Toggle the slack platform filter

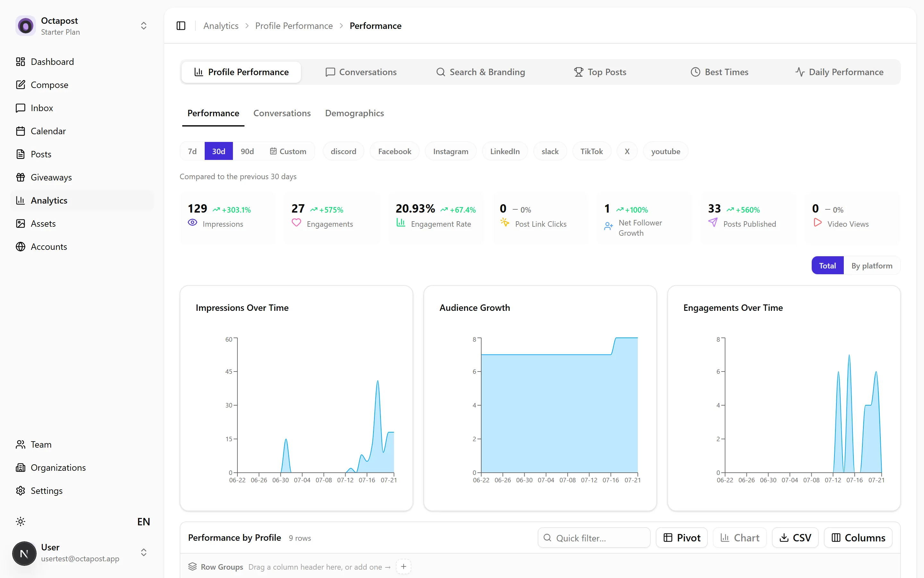550,151
